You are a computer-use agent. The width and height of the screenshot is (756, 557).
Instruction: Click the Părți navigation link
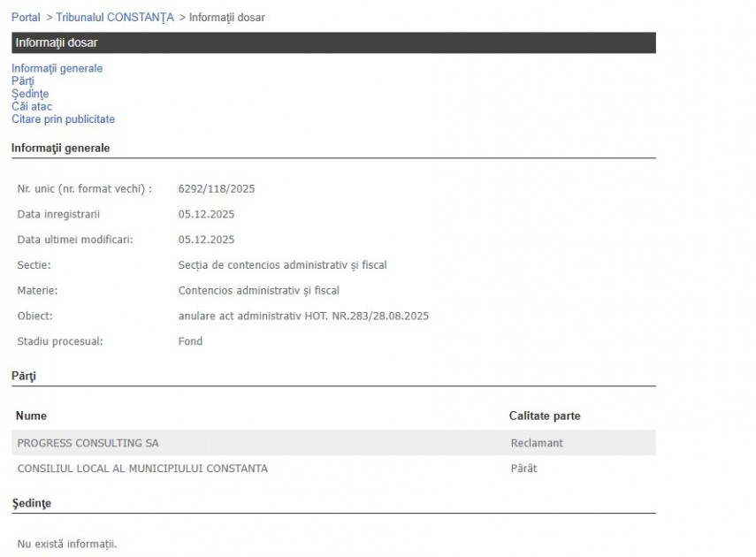(x=23, y=81)
